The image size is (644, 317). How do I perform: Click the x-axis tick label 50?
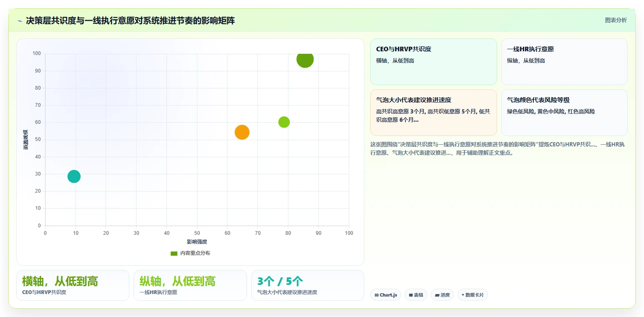(197, 233)
